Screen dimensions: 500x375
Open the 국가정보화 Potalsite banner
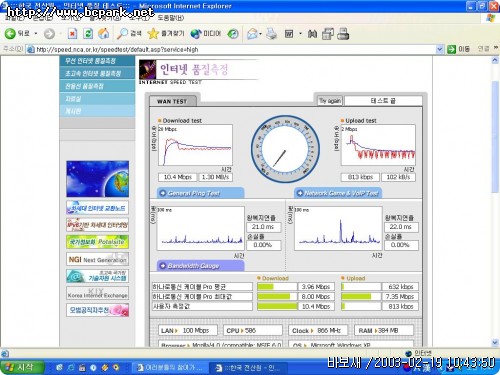coord(97,242)
